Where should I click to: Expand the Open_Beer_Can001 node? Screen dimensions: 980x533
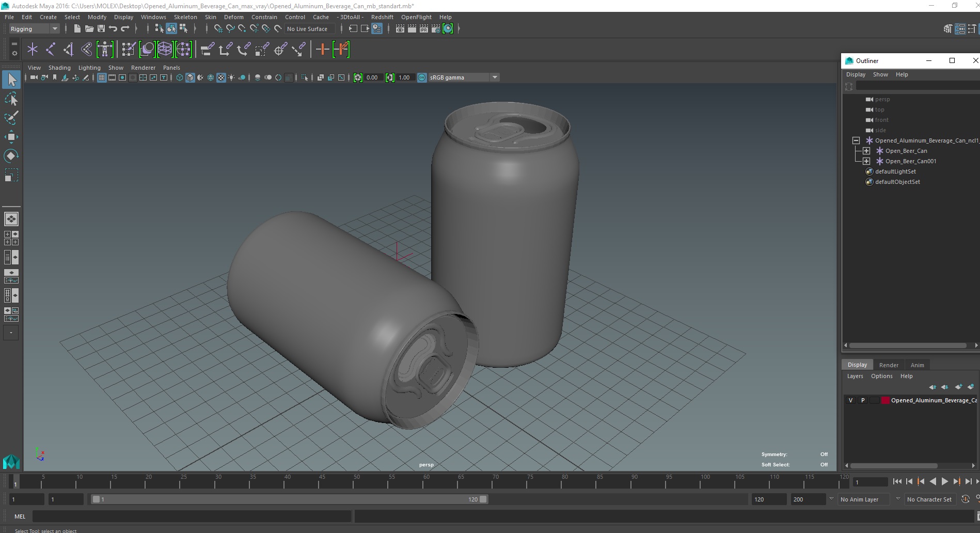tap(866, 161)
